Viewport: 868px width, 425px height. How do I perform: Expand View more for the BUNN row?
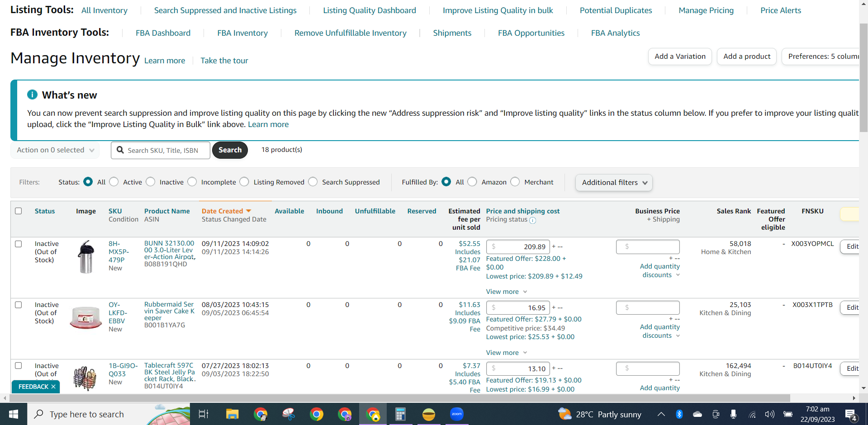pos(507,292)
